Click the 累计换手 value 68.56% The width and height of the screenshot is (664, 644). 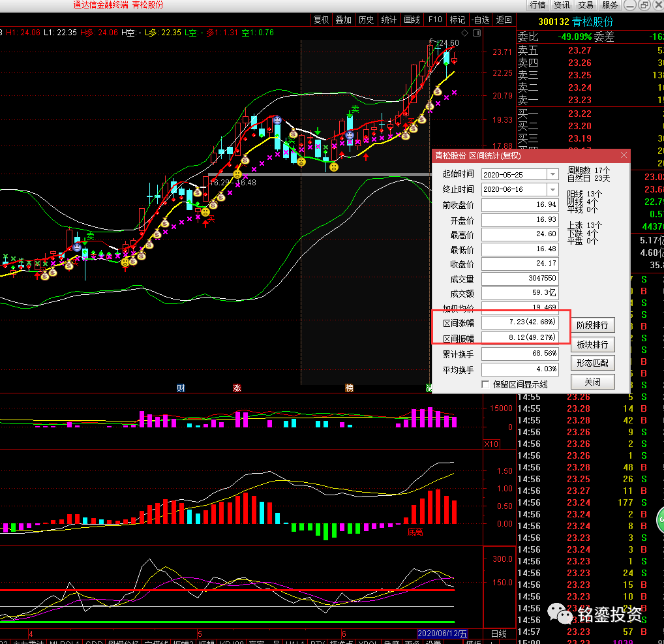(x=520, y=354)
